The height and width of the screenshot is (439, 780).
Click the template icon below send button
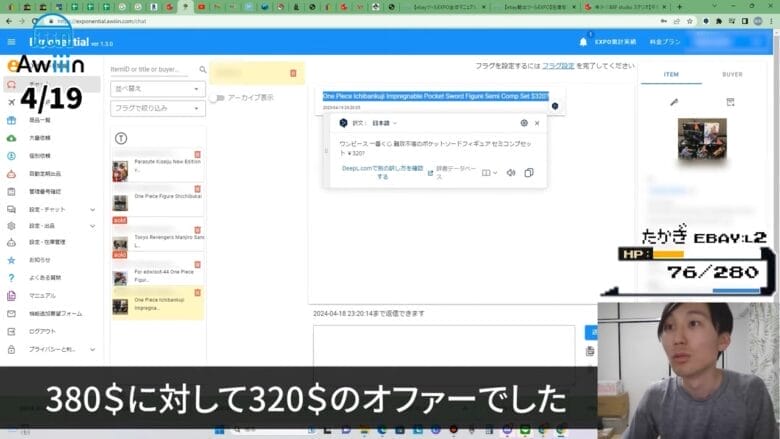[590, 351]
